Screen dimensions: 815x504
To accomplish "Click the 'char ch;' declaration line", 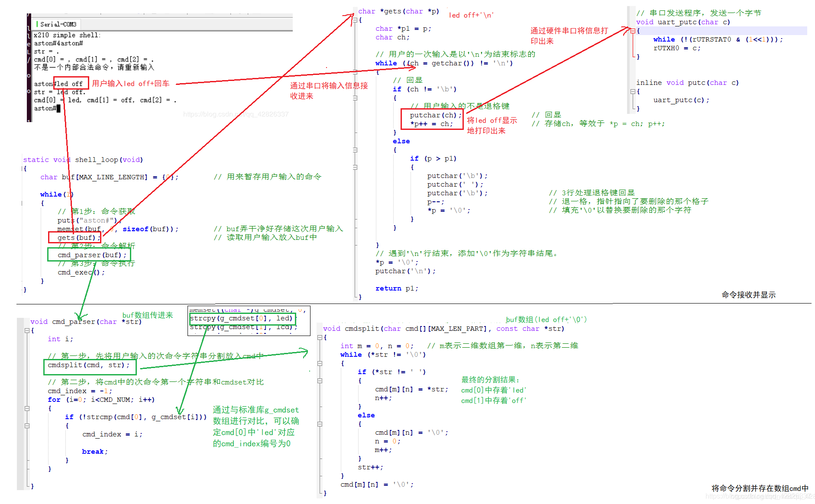I will (392, 37).
